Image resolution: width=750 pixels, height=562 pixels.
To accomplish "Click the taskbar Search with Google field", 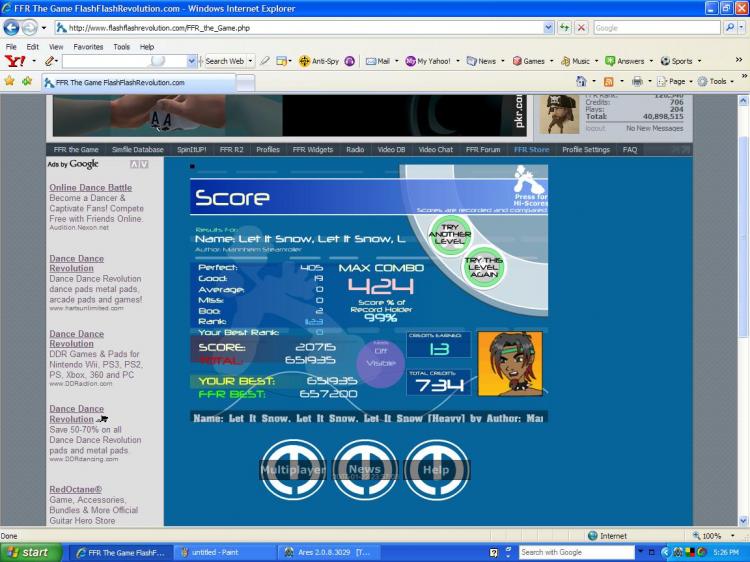I will pos(576,552).
